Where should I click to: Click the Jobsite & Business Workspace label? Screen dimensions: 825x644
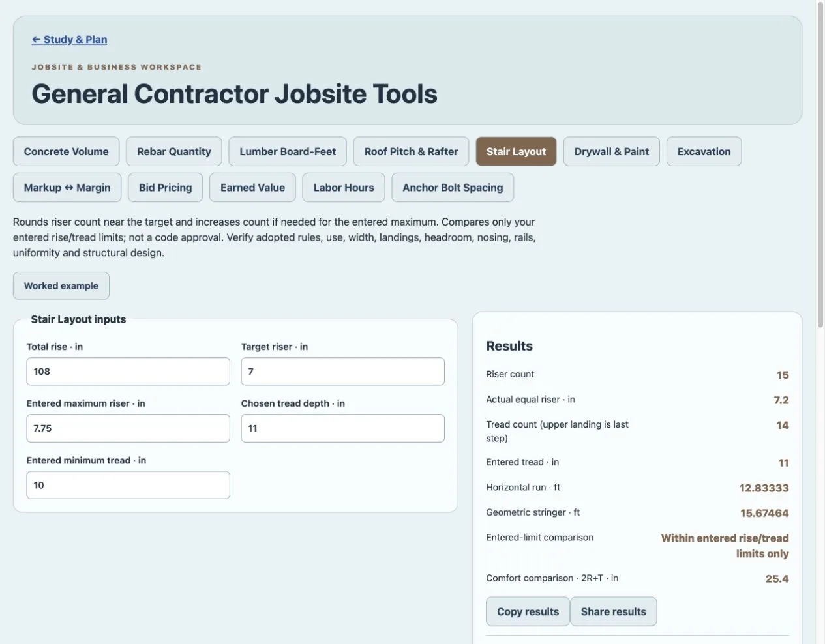pyautogui.click(x=117, y=67)
